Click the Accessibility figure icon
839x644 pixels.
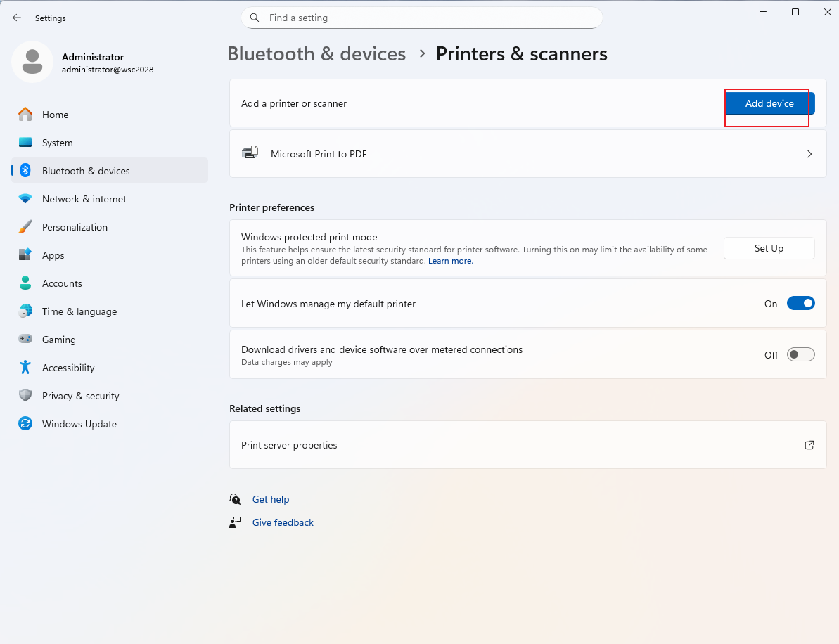25,368
